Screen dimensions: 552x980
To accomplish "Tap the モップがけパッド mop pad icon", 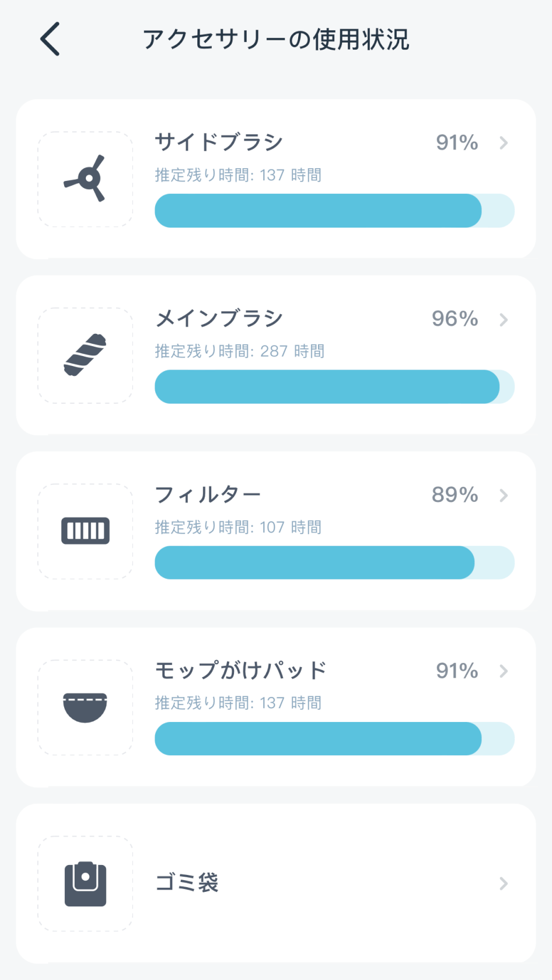I will 85,707.
